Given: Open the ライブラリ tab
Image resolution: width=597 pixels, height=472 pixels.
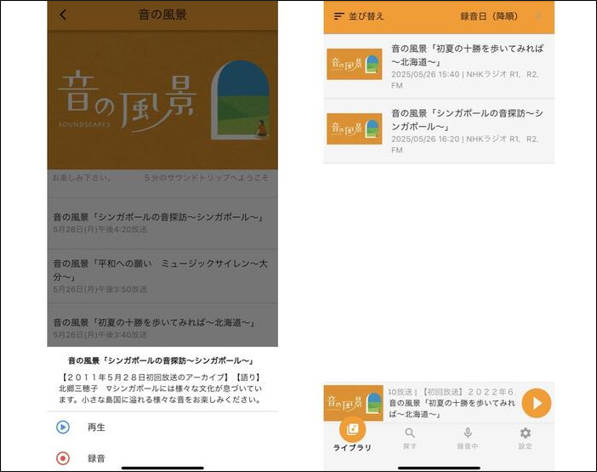Looking at the screenshot, I should point(353,435).
